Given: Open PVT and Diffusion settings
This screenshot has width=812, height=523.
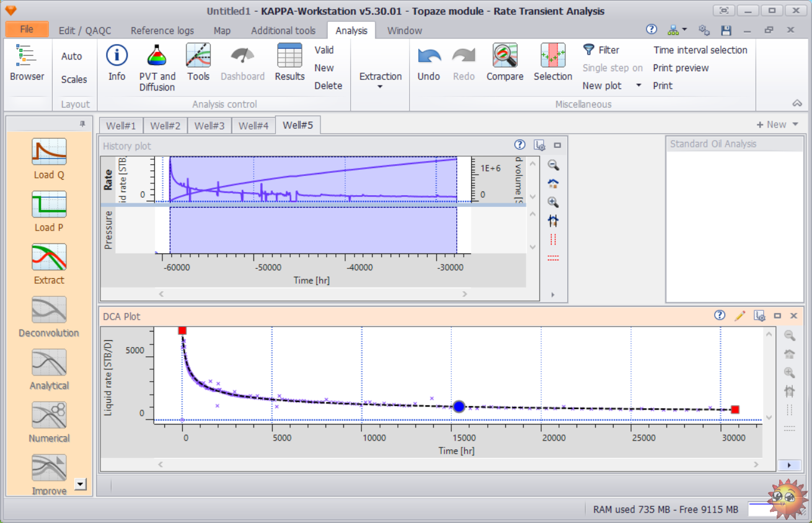Looking at the screenshot, I should point(157,56).
